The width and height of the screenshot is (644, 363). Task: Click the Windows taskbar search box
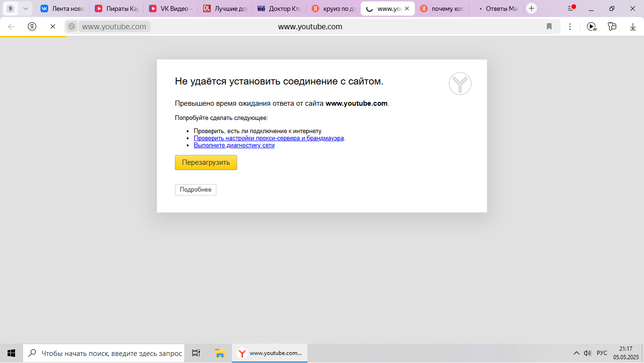[x=104, y=353]
